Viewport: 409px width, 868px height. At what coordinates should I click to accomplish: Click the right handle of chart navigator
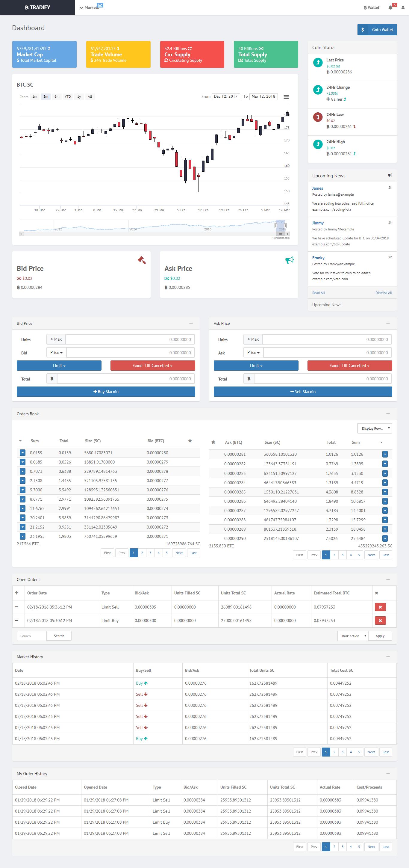tap(285, 225)
